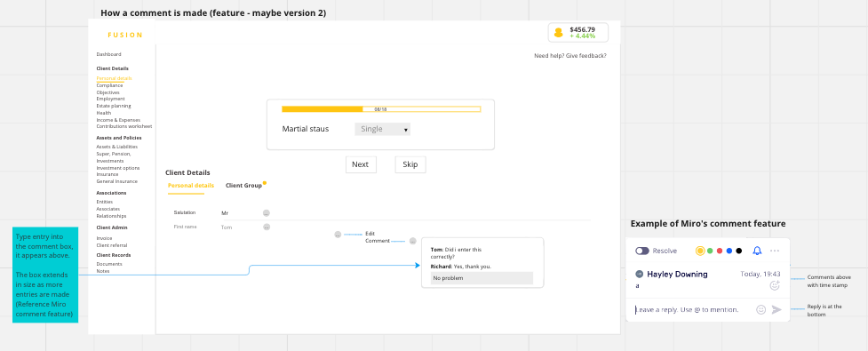The height and width of the screenshot is (351, 868).
Task: Open the three-dot more menu in comment panel
Action: [x=775, y=251]
